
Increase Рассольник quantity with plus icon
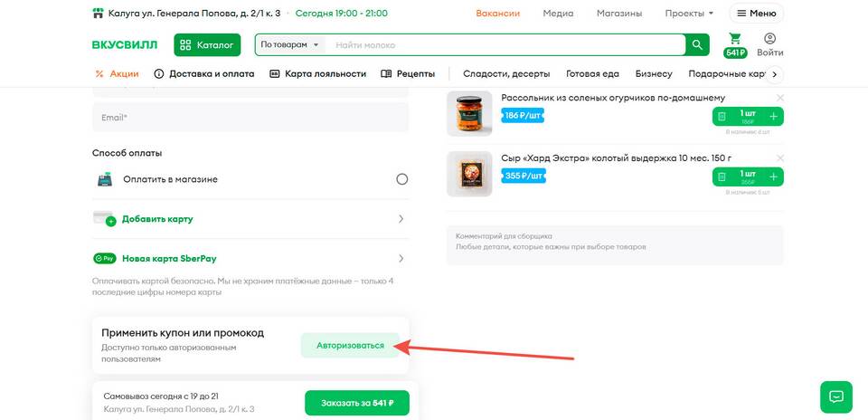coord(773,117)
